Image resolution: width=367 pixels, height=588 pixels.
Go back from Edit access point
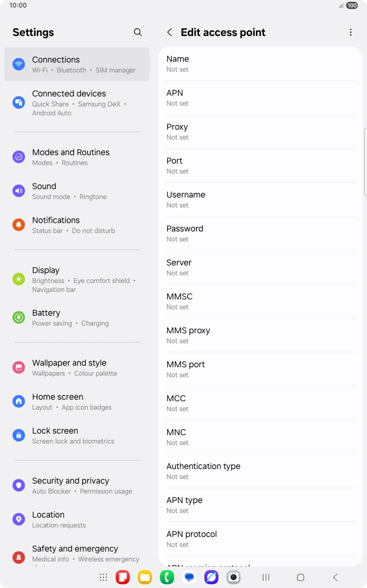169,32
